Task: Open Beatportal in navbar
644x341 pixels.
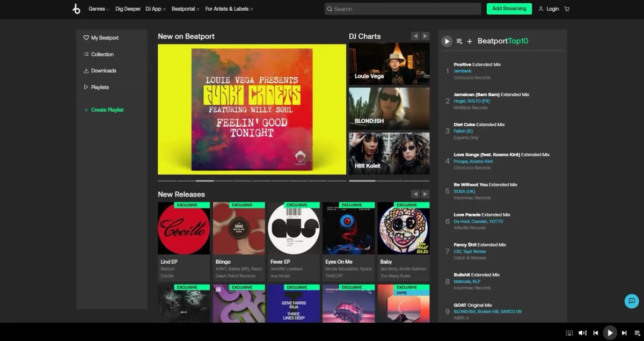Action: [186, 9]
